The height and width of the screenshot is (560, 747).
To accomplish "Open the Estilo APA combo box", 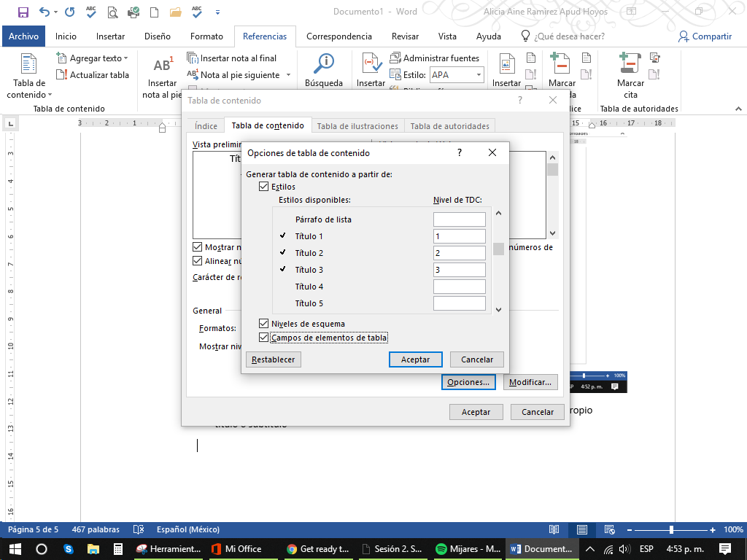I will click(x=457, y=75).
